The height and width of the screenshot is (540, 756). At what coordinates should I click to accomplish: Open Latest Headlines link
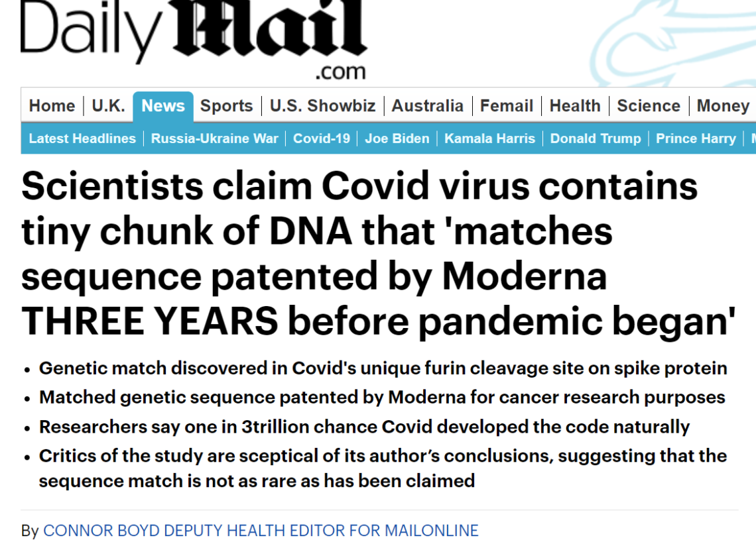[x=82, y=138]
